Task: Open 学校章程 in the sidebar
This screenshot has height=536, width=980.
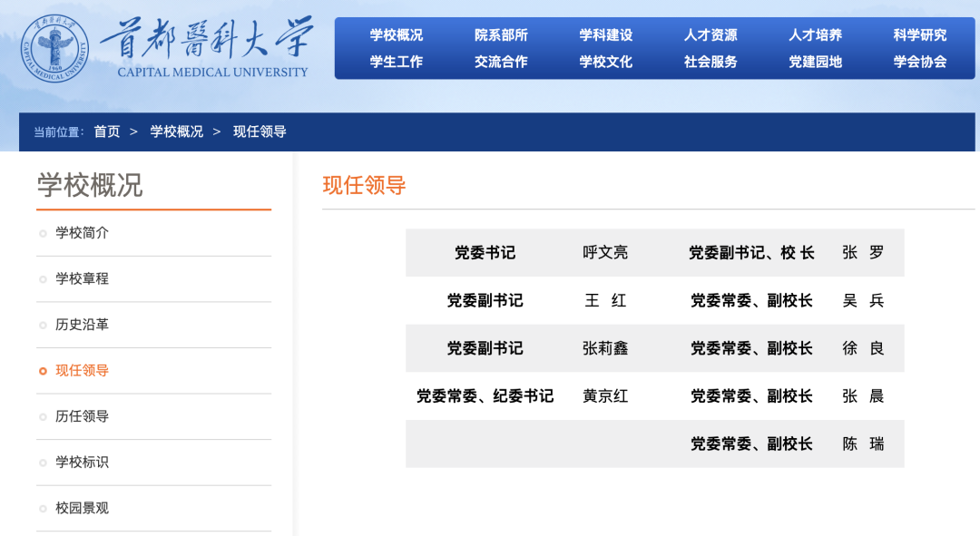Action: click(x=82, y=278)
